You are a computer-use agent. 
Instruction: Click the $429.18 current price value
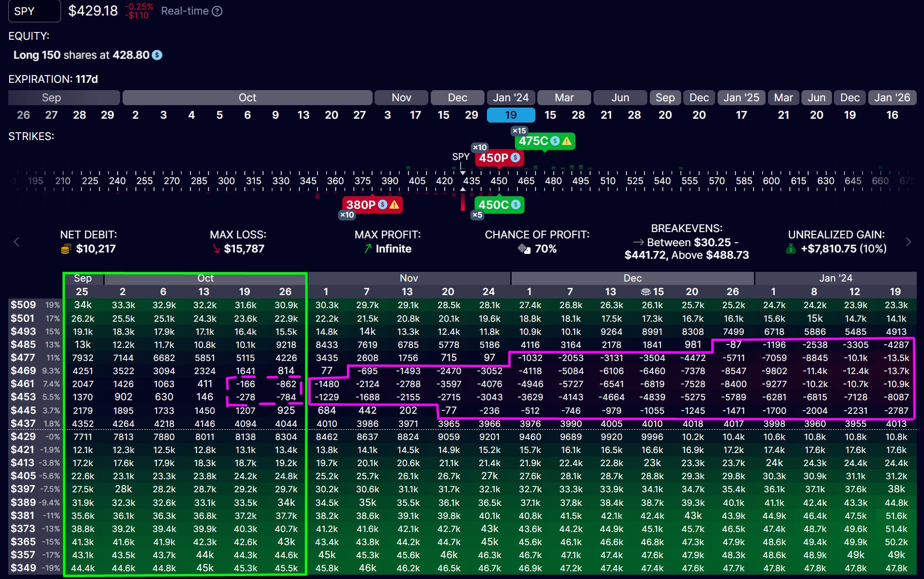point(93,11)
